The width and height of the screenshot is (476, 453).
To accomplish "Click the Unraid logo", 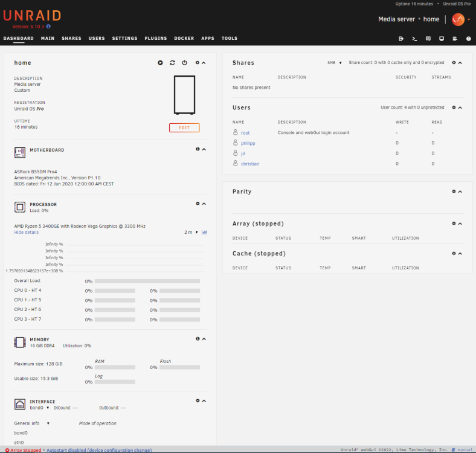I will [32, 16].
